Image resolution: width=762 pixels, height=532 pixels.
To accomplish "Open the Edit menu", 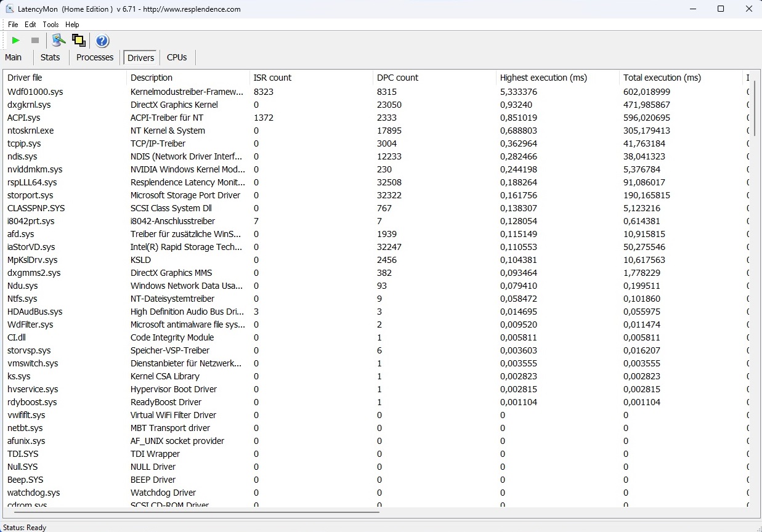I will click(x=30, y=25).
